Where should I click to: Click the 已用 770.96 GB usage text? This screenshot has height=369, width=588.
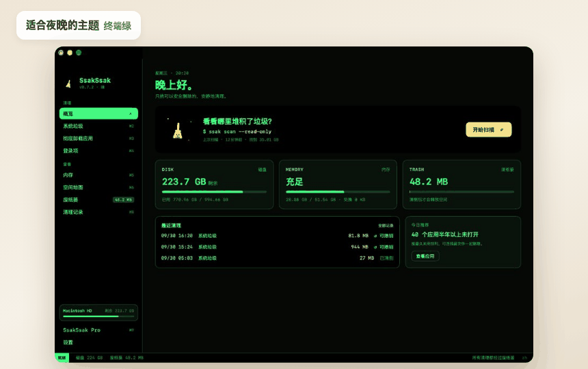point(195,200)
